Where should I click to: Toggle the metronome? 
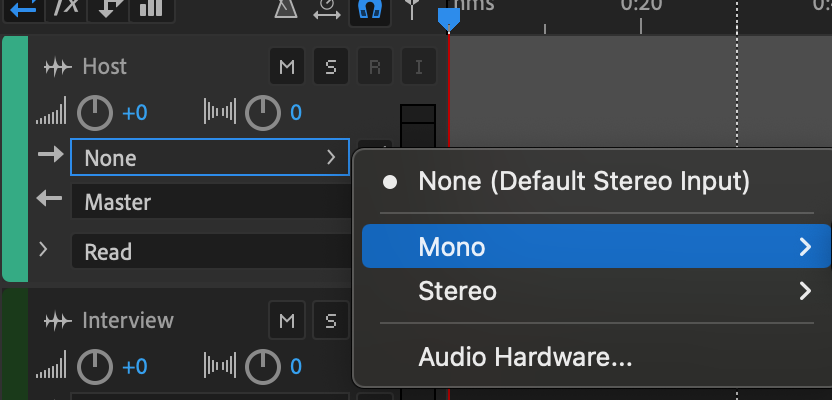[x=285, y=9]
